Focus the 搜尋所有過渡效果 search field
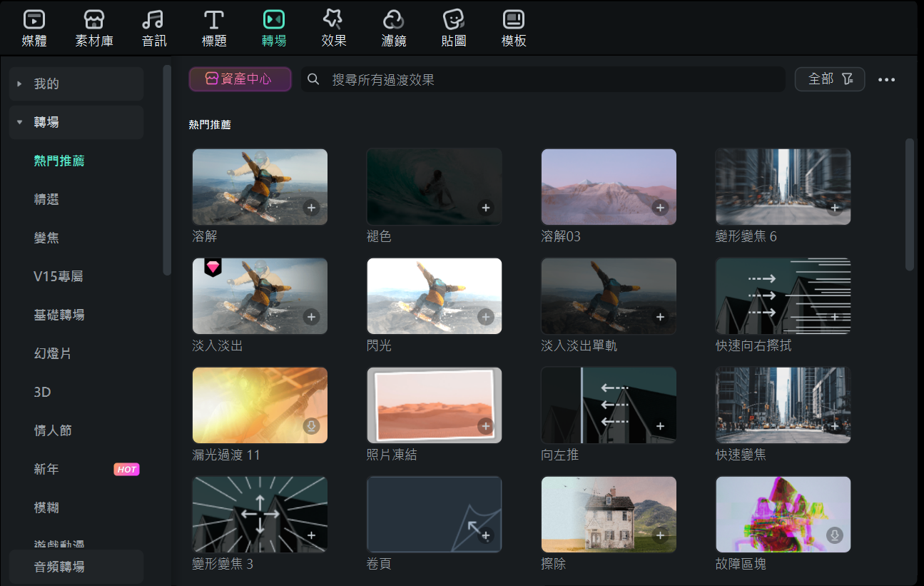Screen dimensions: 924x586 tap(542, 80)
